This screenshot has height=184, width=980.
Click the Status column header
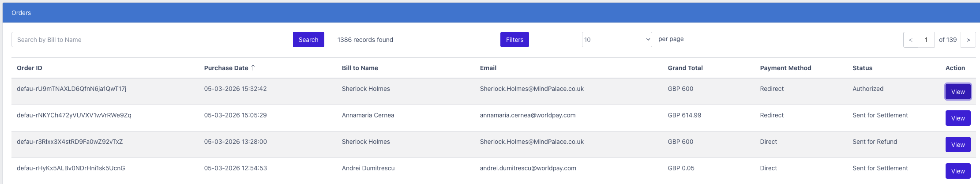862,68
